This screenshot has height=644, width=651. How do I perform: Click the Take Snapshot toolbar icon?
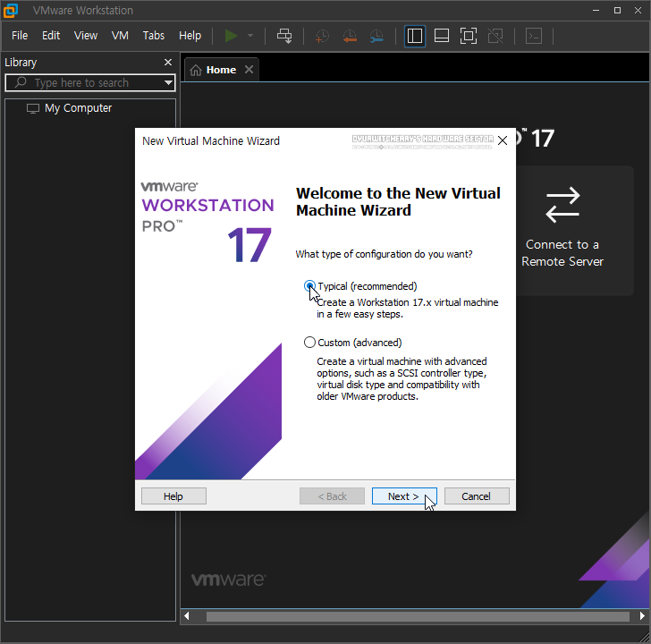[322, 36]
